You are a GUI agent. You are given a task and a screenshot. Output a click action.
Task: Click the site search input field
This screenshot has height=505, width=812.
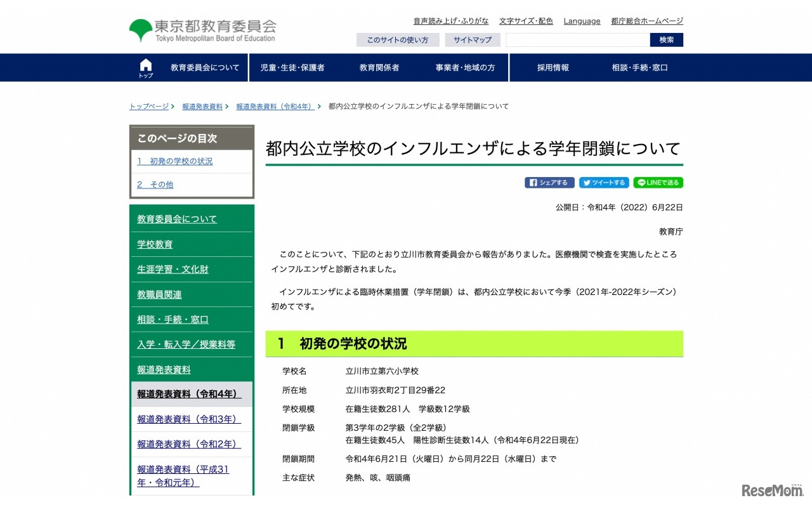pyautogui.click(x=577, y=40)
